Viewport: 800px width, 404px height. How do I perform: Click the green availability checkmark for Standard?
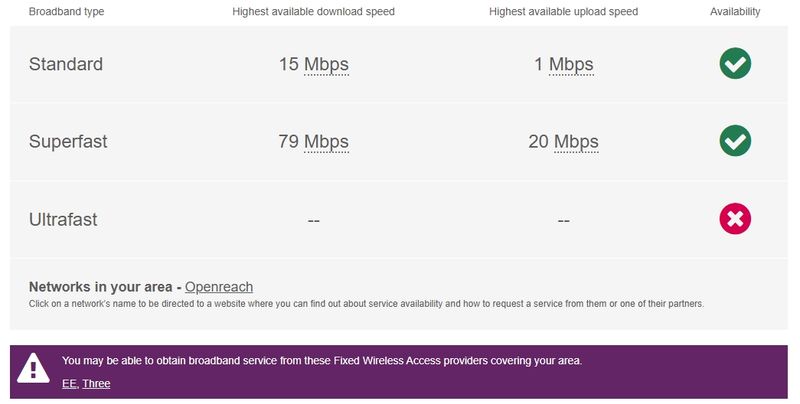[735, 64]
